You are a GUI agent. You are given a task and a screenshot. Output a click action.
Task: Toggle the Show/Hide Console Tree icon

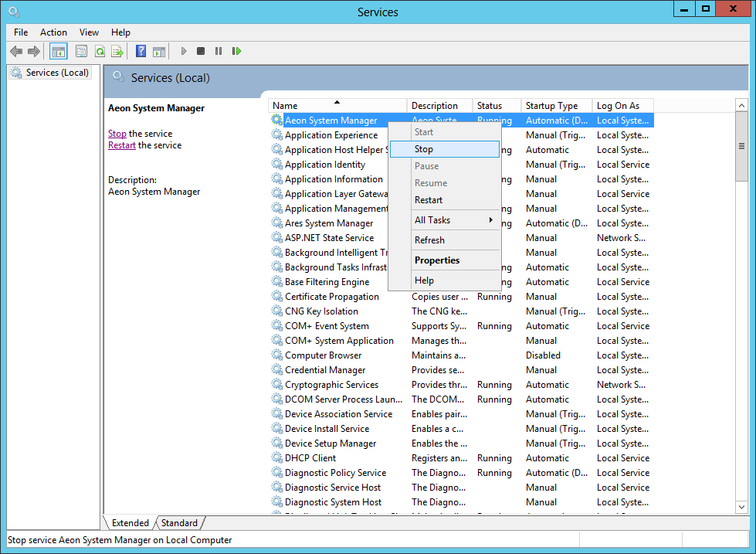[58, 51]
